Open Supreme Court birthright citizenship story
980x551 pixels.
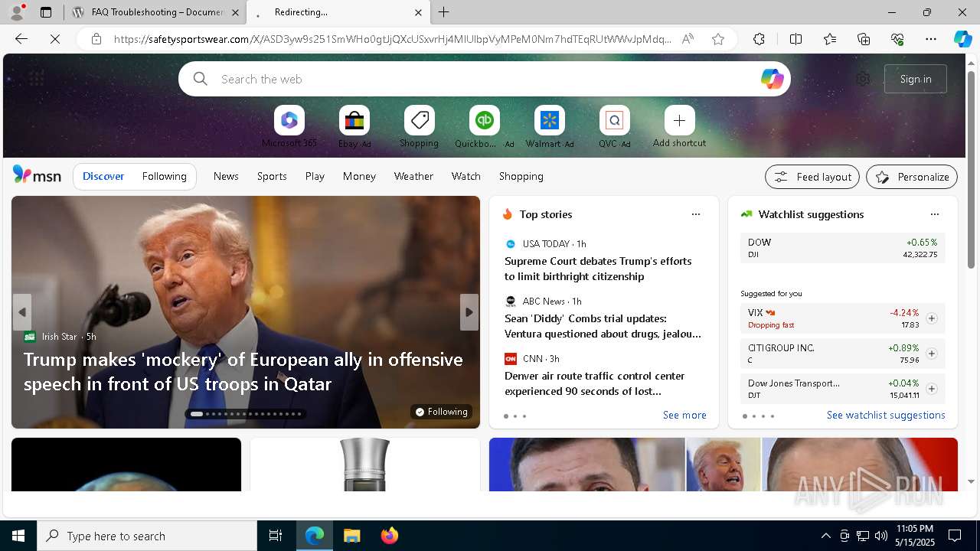(x=598, y=269)
